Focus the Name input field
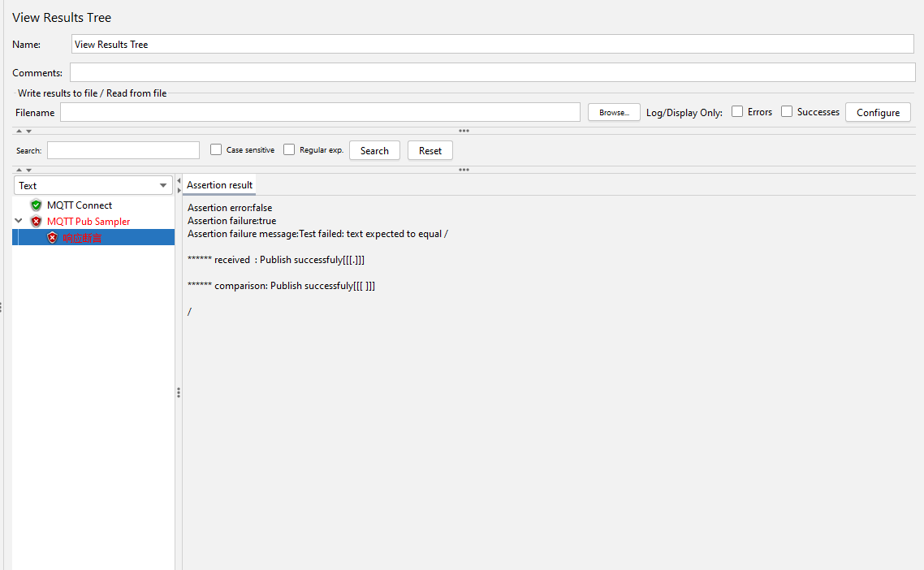The image size is (924, 570). 493,44
